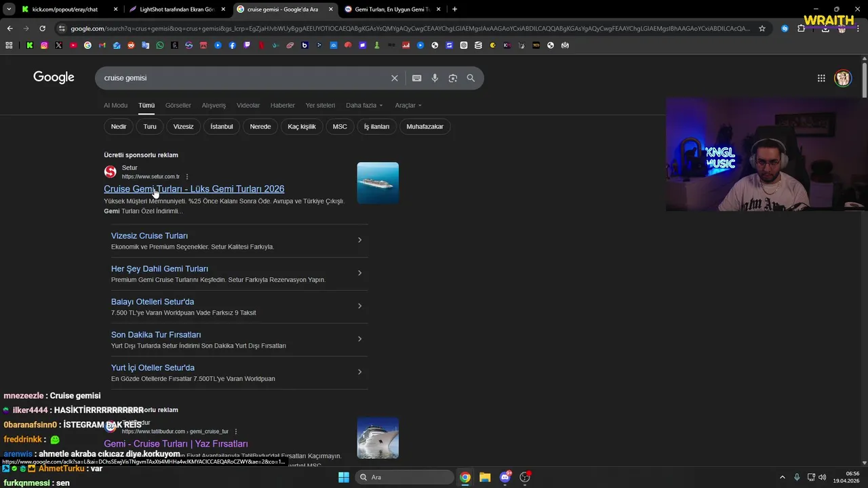Screen dimensions: 868x488
Task: Click the Setur cruise ship thumbnail
Action: click(378, 183)
